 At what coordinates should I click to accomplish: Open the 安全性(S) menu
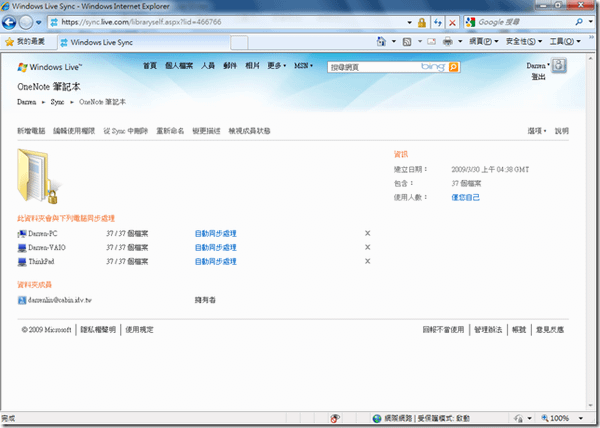point(523,41)
